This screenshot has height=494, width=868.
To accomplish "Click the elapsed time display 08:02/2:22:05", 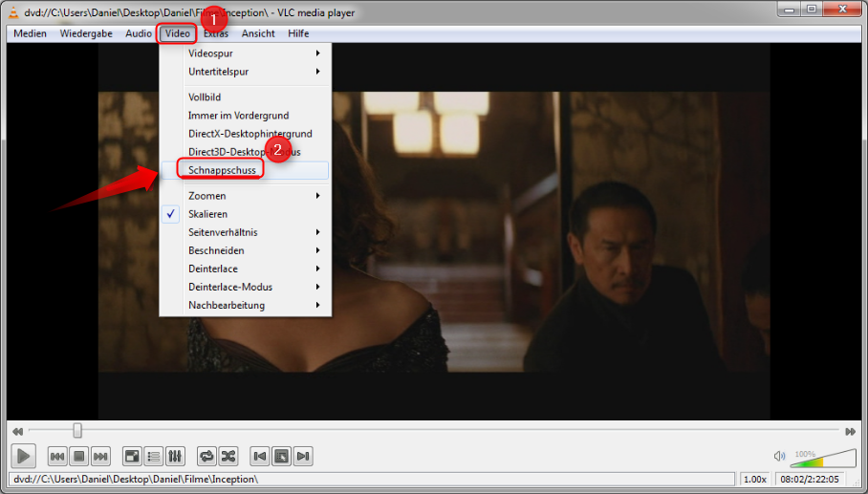I will click(x=809, y=479).
